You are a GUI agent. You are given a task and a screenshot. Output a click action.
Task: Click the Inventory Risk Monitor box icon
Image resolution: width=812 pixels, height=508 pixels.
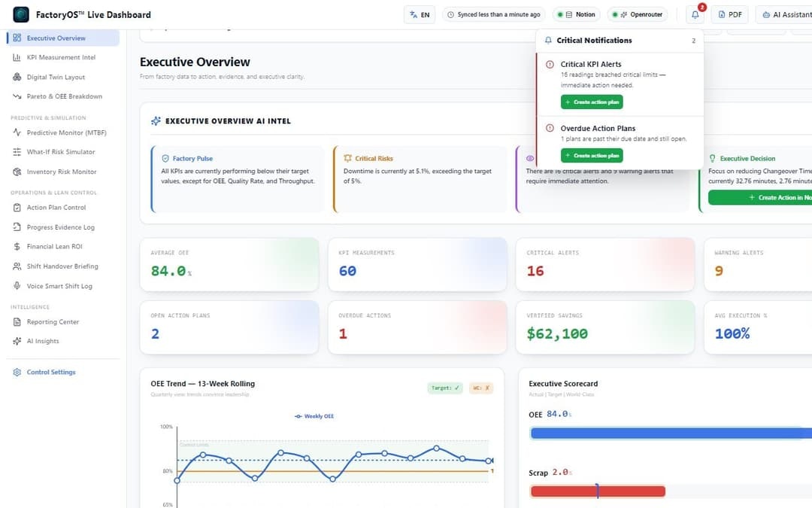[17, 172]
